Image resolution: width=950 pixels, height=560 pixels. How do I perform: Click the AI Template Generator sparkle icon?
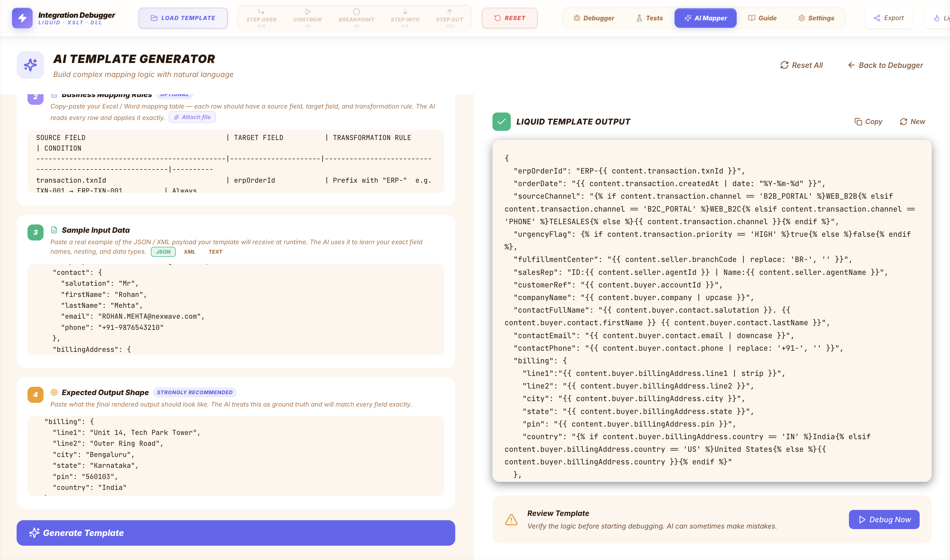30,65
